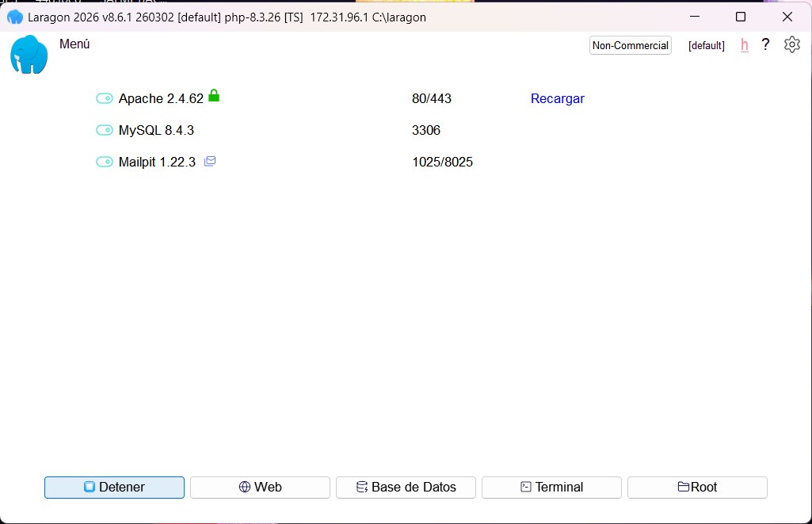Click the Mailpit 1.22.3 label
Screen dimensions: 812x524
pos(158,162)
